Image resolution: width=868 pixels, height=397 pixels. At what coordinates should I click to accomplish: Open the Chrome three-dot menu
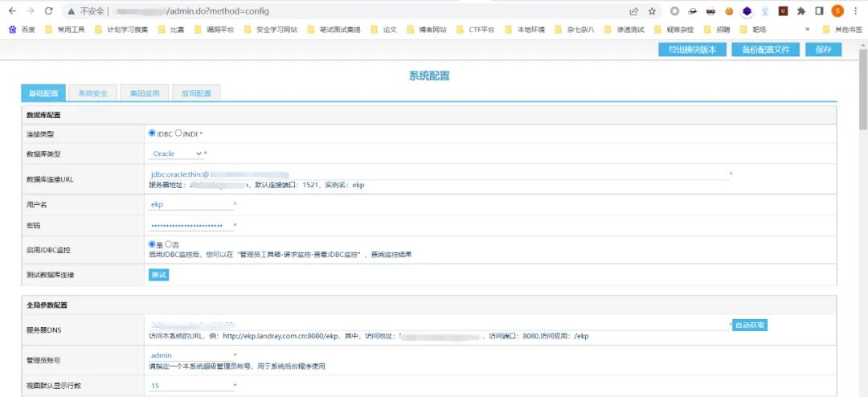pos(856,11)
